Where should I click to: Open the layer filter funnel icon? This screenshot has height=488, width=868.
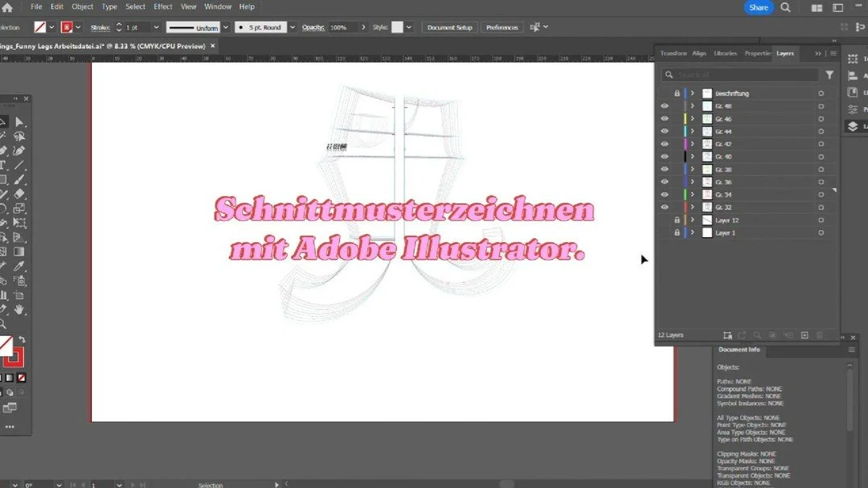click(x=829, y=75)
